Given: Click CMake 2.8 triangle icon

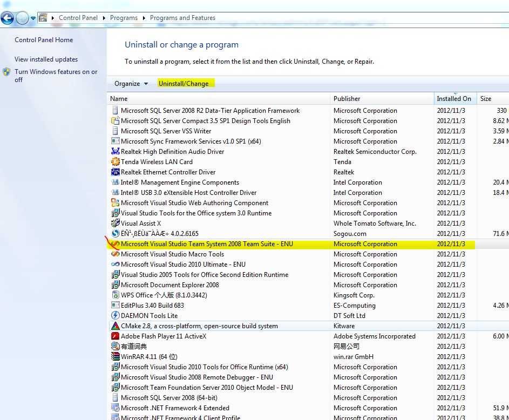Looking at the screenshot, I should click(115, 326).
